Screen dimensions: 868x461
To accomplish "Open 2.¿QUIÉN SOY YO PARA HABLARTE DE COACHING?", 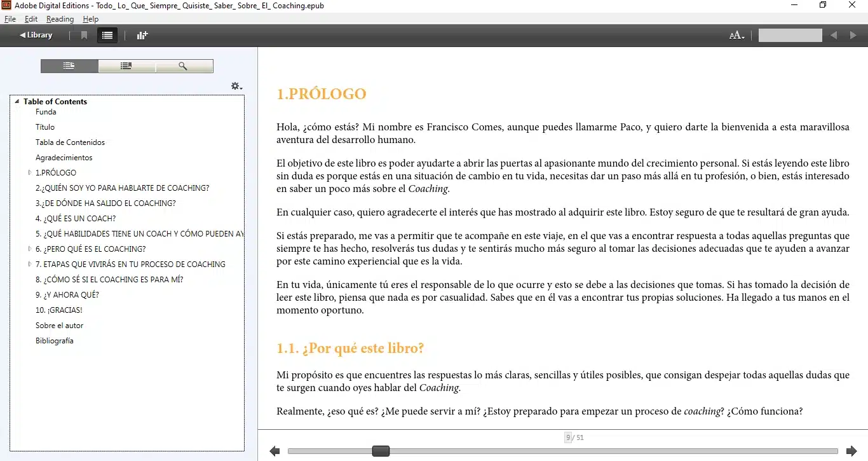I will pos(122,188).
